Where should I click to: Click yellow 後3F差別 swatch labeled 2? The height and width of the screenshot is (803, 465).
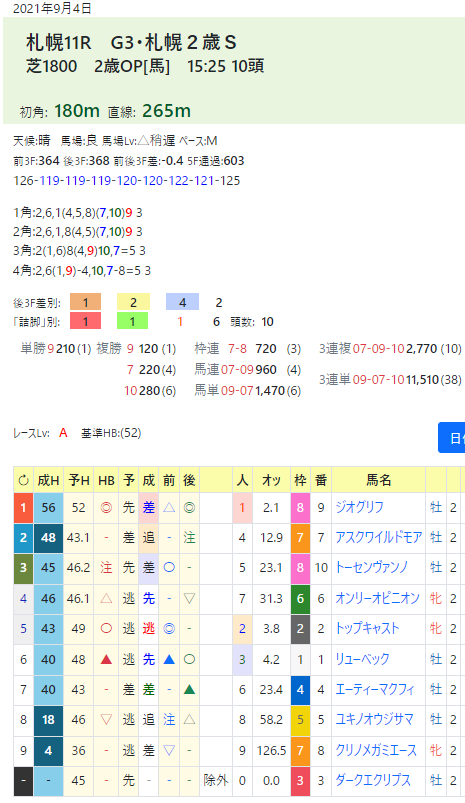[133, 303]
